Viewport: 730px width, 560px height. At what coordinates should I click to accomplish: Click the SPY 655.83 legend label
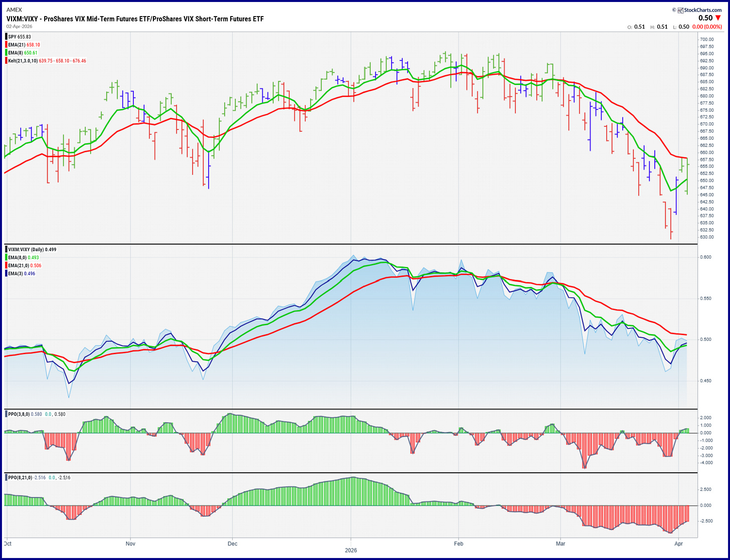pyautogui.click(x=20, y=37)
